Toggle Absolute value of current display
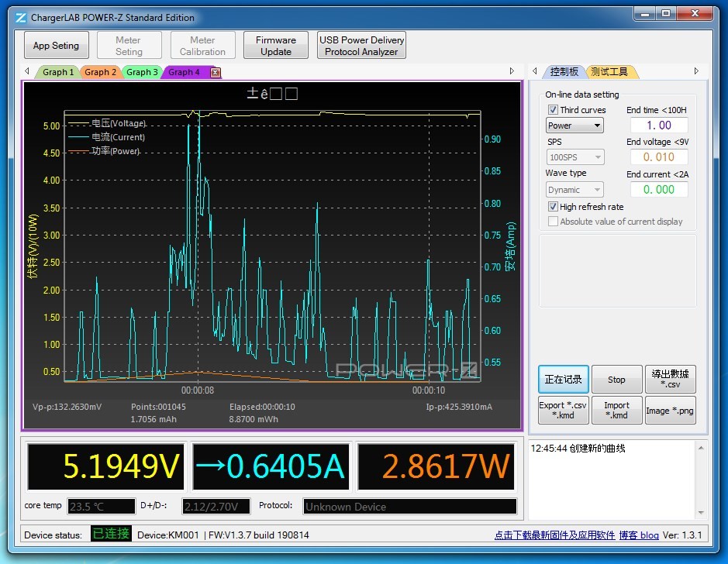Screen dimensions: 728x564 point(553,222)
